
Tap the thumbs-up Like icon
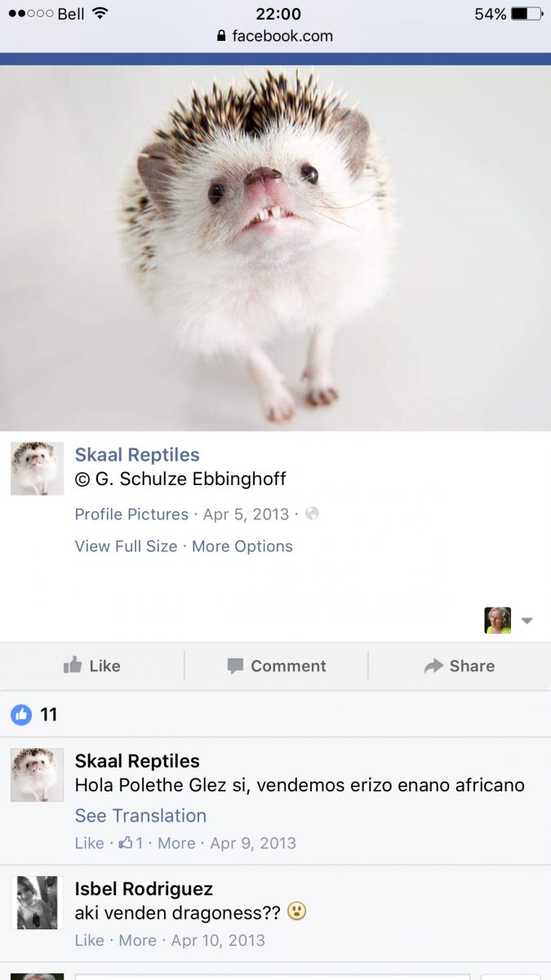[x=73, y=666]
